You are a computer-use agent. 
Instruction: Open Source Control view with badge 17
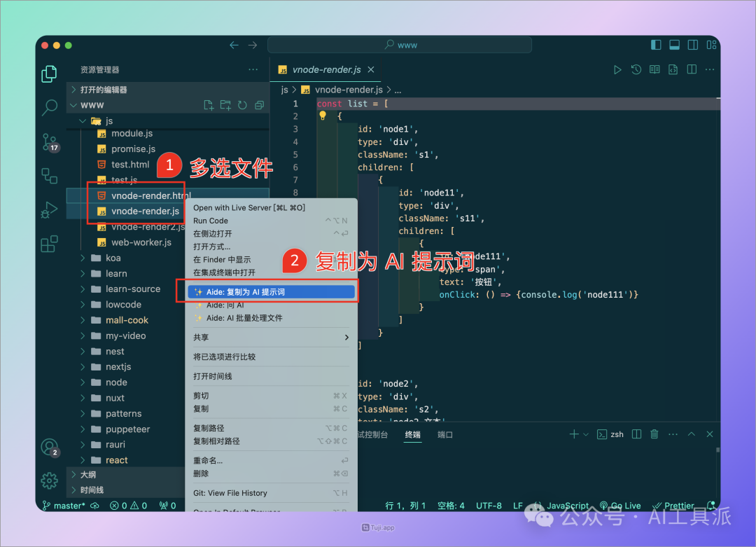click(x=50, y=143)
